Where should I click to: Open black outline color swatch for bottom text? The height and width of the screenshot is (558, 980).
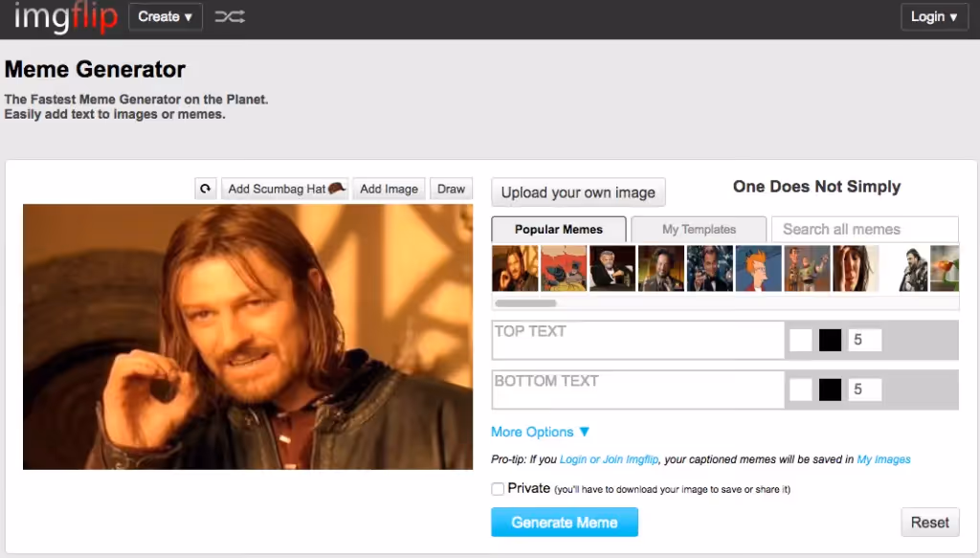point(830,390)
